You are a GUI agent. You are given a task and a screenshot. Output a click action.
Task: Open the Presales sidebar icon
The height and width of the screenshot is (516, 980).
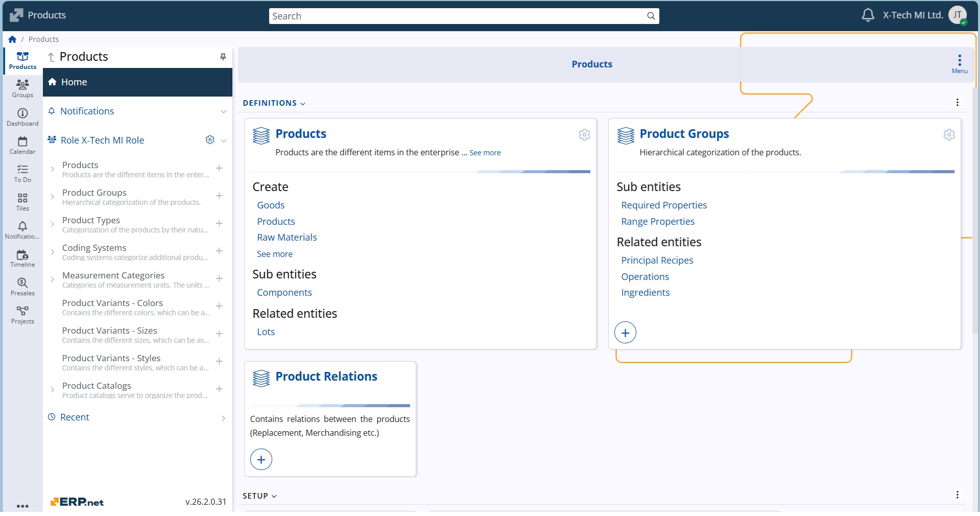click(x=22, y=287)
